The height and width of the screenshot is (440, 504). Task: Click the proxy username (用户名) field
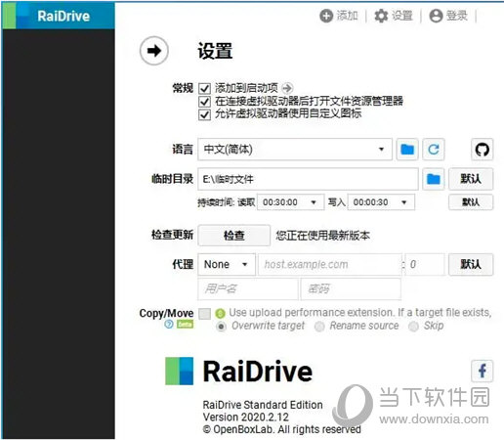tap(248, 288)
